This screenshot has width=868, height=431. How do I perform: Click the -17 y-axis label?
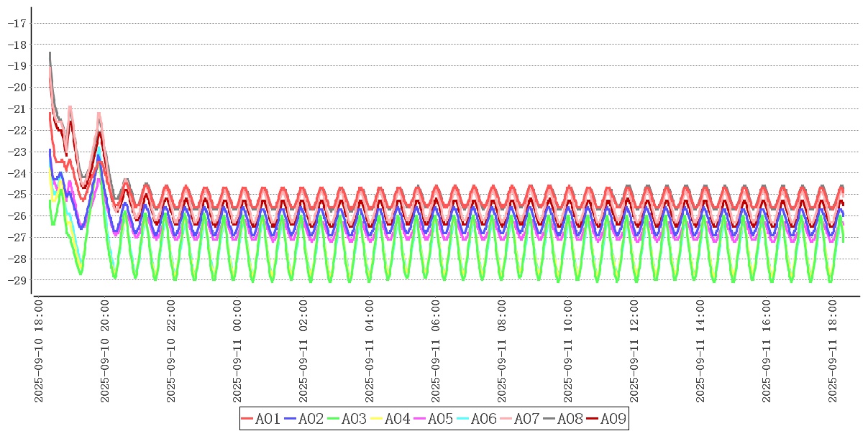16,23
